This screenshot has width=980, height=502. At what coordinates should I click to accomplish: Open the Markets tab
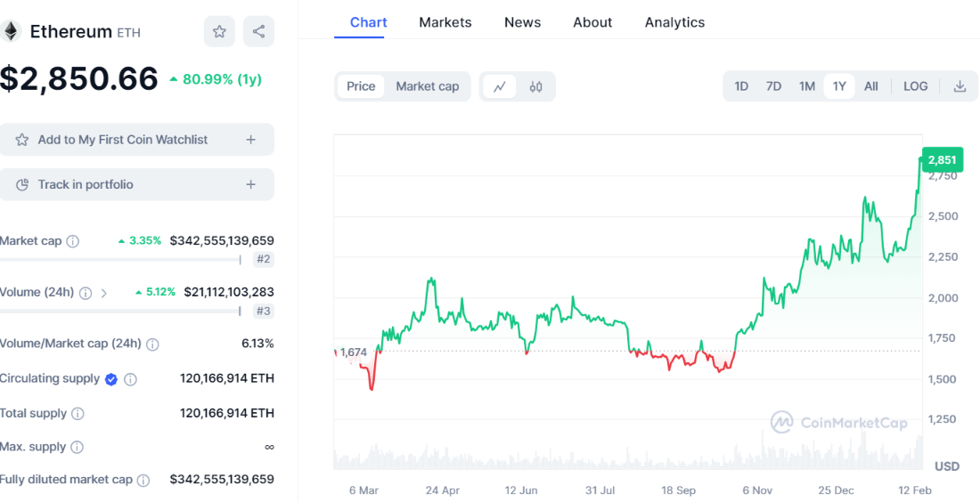coord(445,22)
